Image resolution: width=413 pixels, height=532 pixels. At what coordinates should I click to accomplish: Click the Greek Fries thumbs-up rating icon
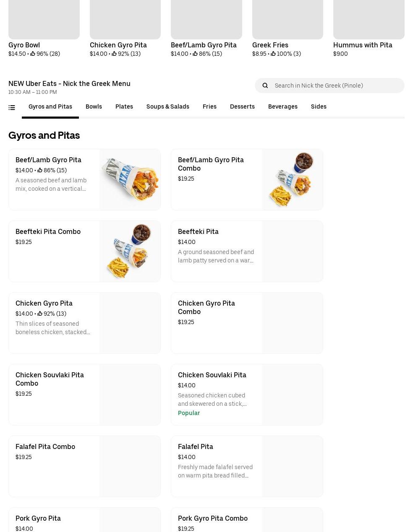[x=273, y=54]
